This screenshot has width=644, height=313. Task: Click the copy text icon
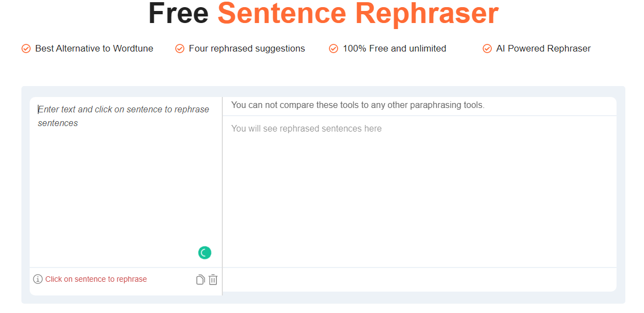[x=200, y=280]
